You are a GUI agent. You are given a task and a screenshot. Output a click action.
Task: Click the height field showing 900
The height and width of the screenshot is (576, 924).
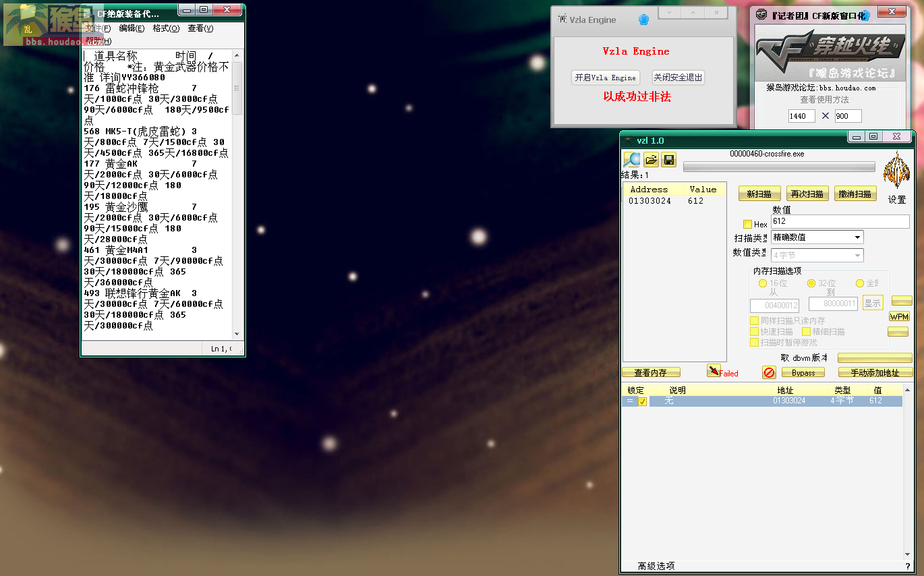click(848, 116)
